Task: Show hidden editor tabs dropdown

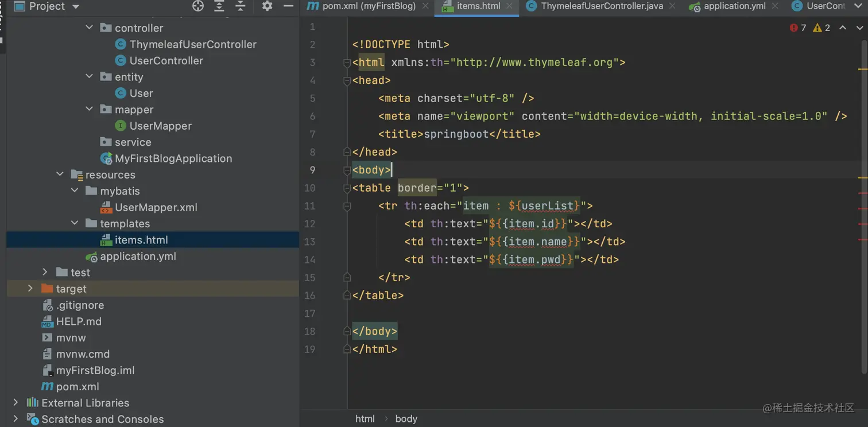Action: pyautogui.click(x=859, y=6)
